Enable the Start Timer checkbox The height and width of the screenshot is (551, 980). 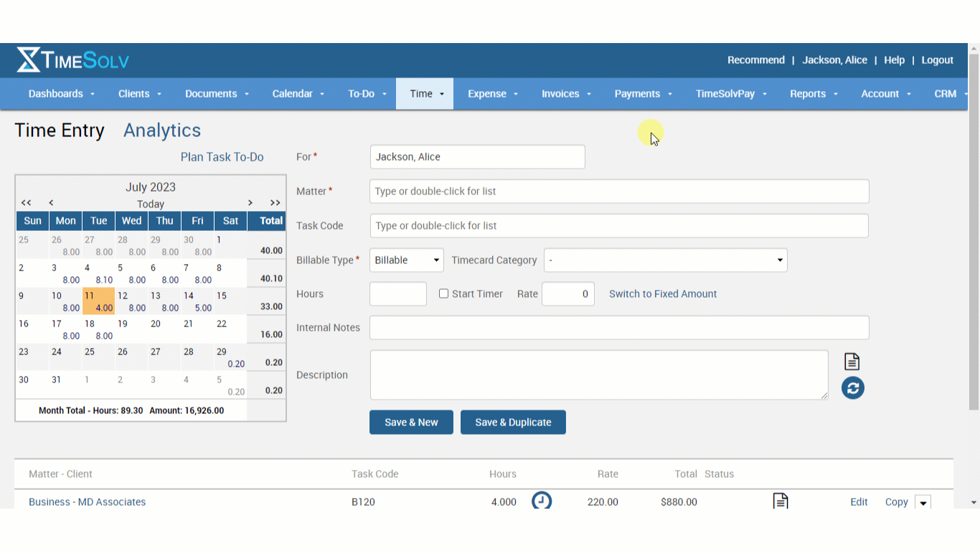click(x=443, y=293)
